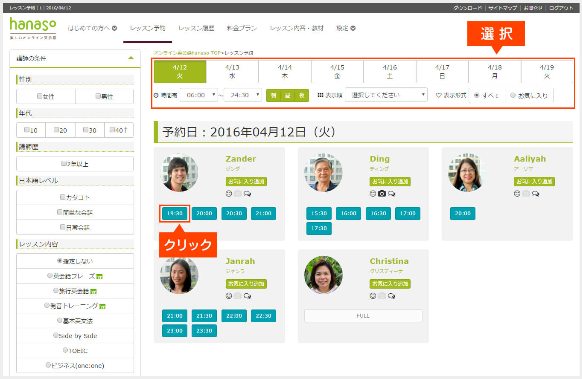
Task: Click the smiley face icon under Aaliyah
Action: tap(517, 193)
